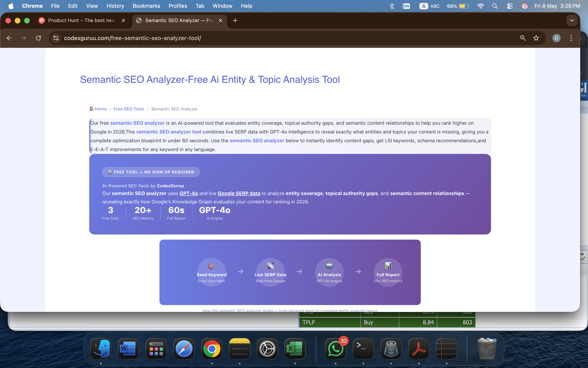Click the Bluetooth status icon

[392, 6]
